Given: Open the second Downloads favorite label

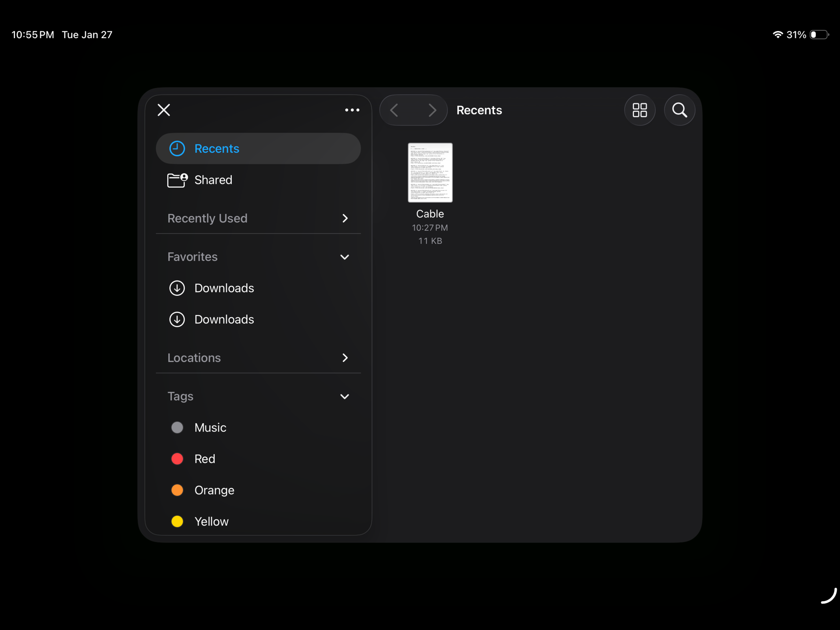Looking at the screenshot, I should pyautogui.click(x=224, y=319).
